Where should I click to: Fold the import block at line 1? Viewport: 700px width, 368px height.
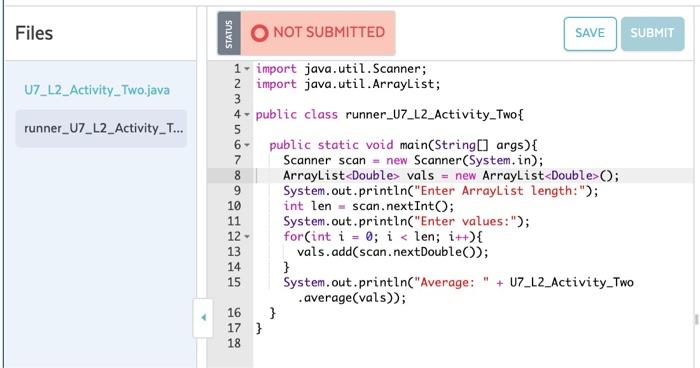click(247, 69)
